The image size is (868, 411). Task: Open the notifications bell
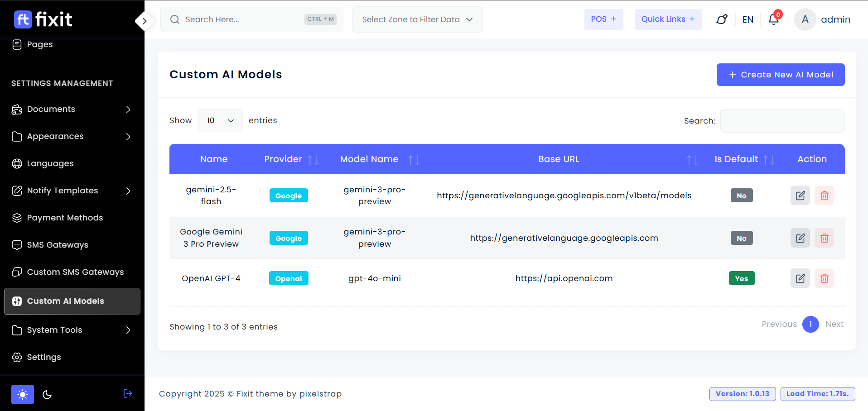point(774,19)
